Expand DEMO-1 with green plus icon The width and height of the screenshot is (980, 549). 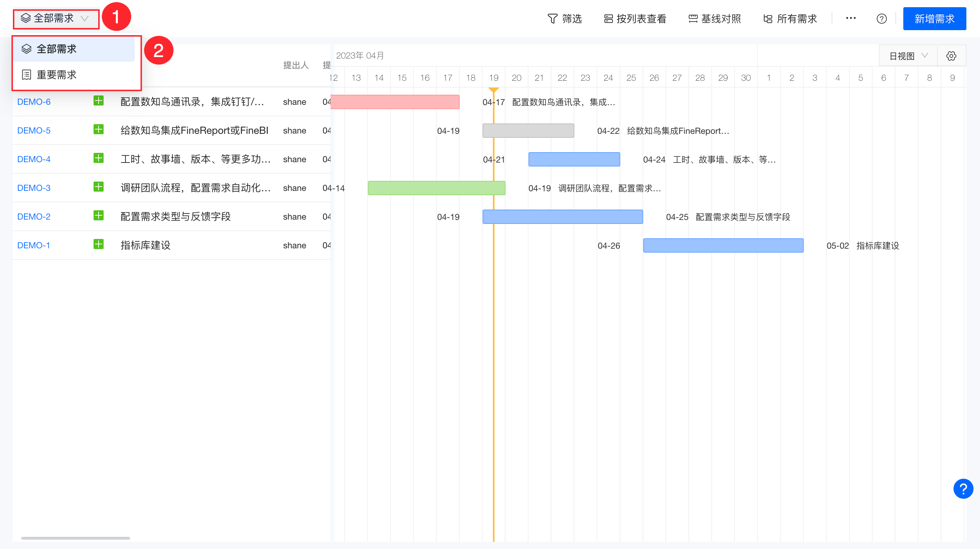click(99, 244)
